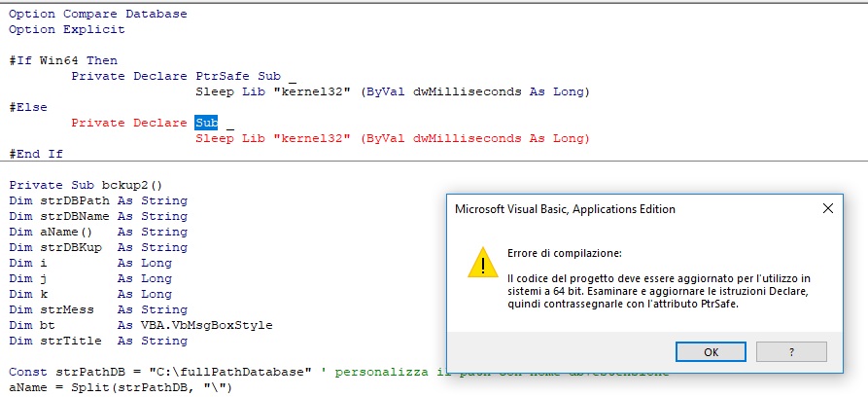Click 'Errore di compilazione:' heading text
The width and height of the screenshot is (868, 397).
click(x=565, y=254)
